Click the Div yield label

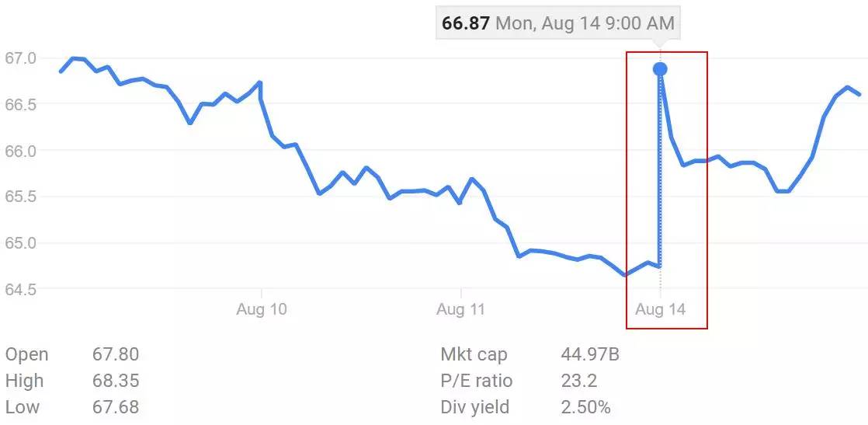click(x=474, y=406)
